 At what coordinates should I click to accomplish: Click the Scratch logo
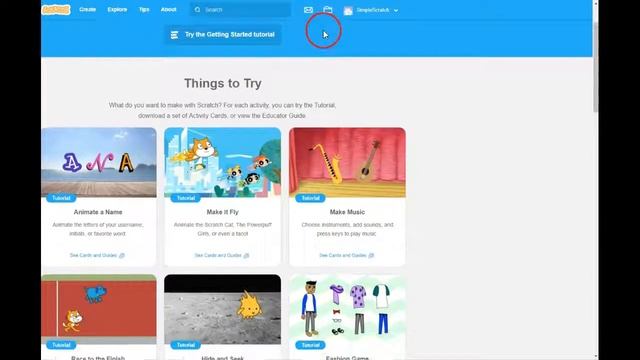(56, 9)
